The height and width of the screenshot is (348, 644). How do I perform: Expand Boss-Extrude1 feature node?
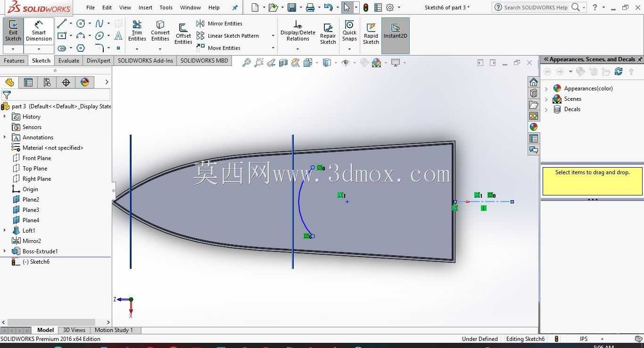pos(5,251)
